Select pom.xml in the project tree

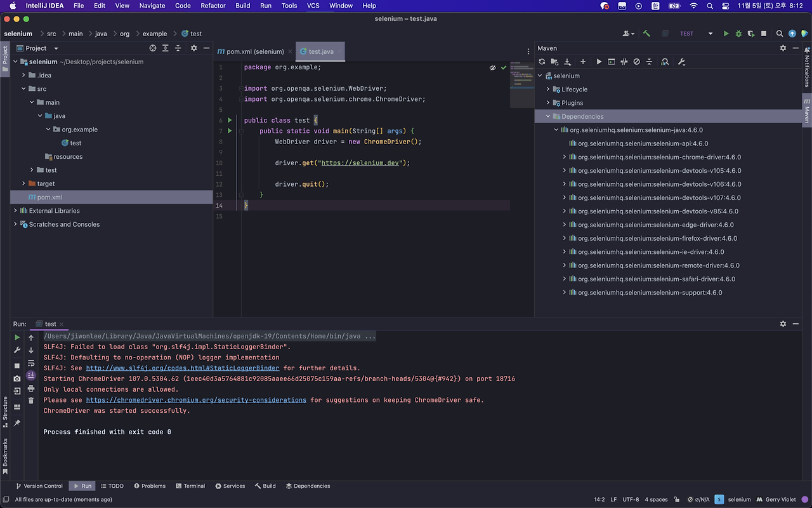tap(49, 197)
